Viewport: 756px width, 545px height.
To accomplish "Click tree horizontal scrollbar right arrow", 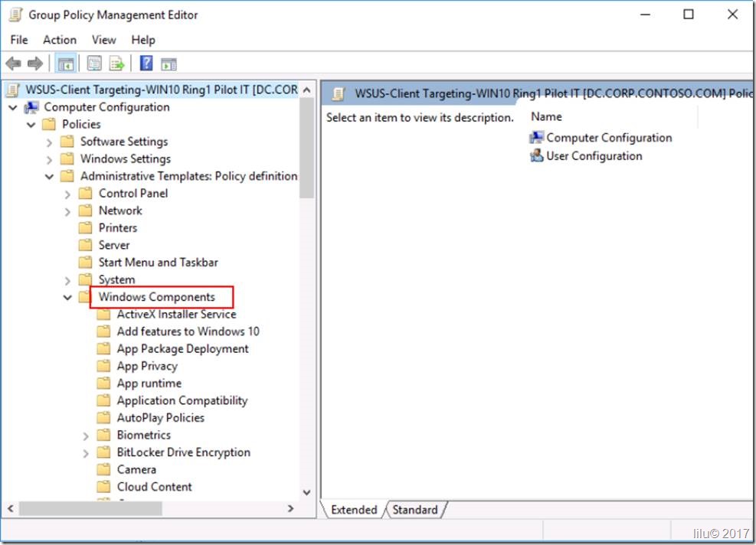I will click(291, 508).
